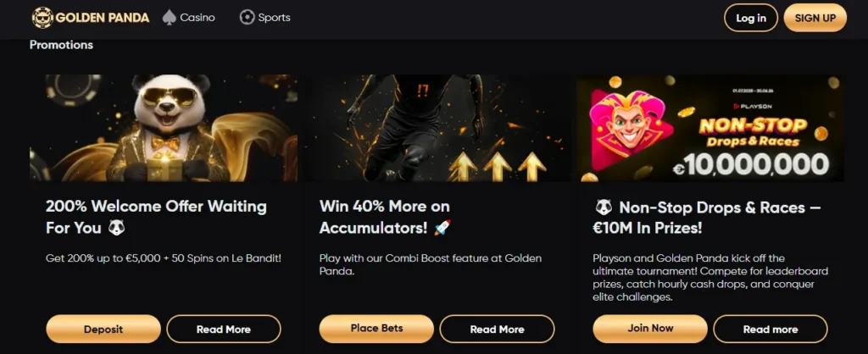
Task: Click the Place Bets button
Action: 376,329
